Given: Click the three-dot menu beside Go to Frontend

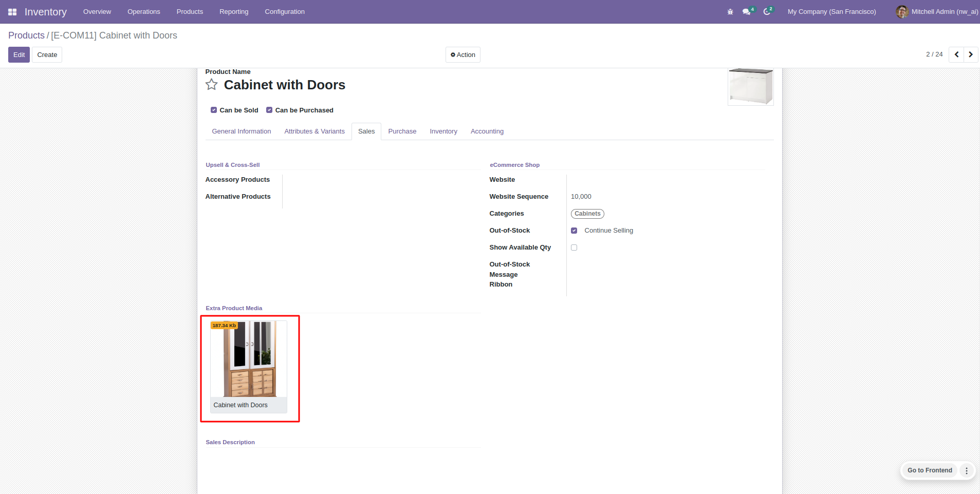Looking at the screenshot, I should click(x=967, y=470).
